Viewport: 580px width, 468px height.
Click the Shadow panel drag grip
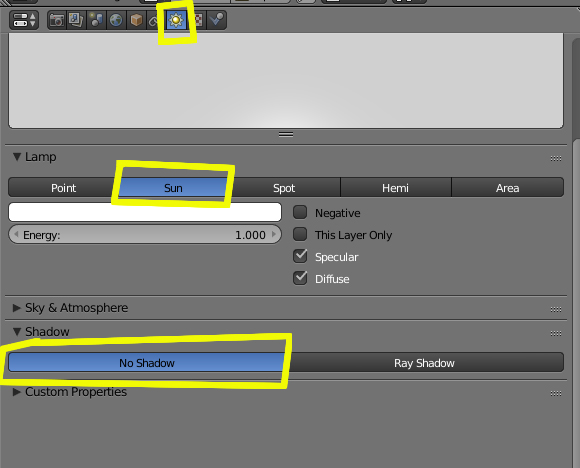coord(556,333)
